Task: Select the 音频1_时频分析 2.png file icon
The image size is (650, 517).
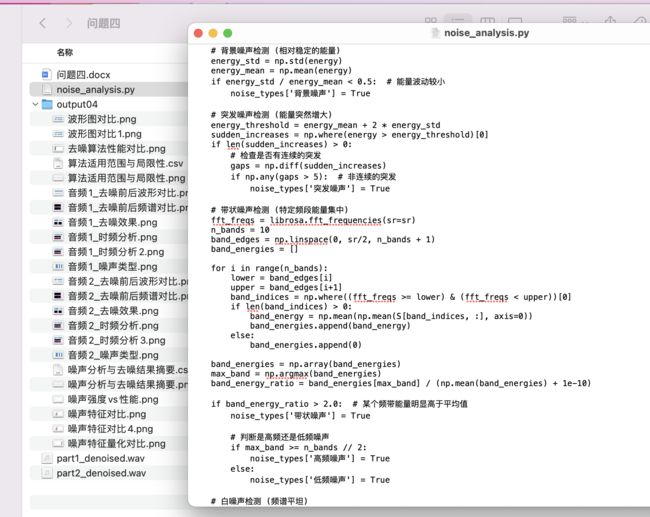Action: click(x=58, y=252)
